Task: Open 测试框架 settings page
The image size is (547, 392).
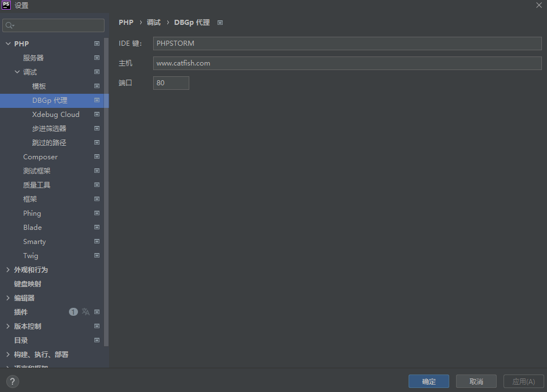Action: pyautogui.click(x=37, y=171)
